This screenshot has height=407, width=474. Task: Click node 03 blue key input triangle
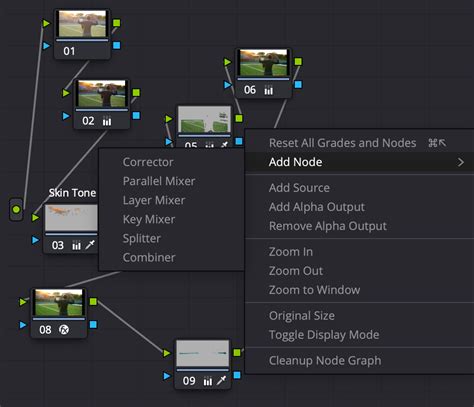click(x=35, y=240)
